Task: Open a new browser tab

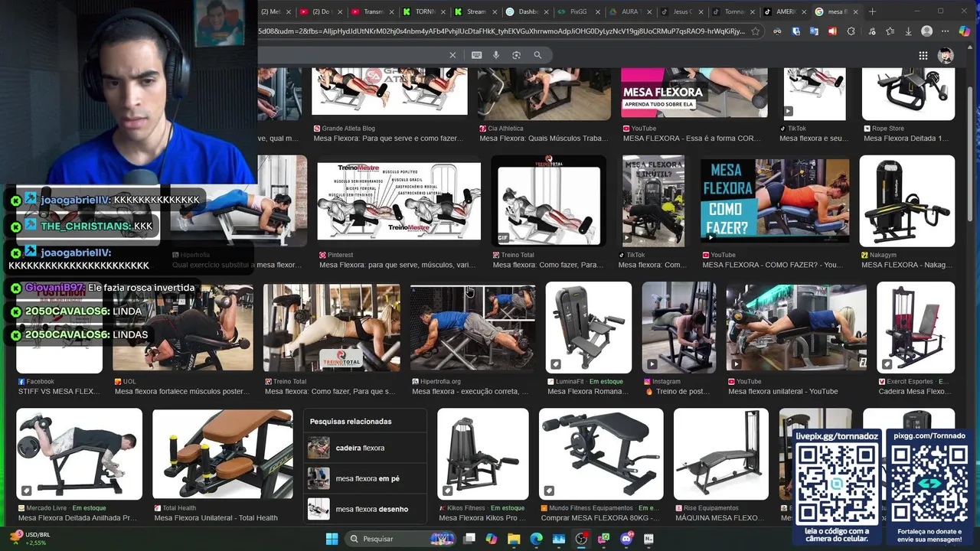Action: tap(872, 11)
